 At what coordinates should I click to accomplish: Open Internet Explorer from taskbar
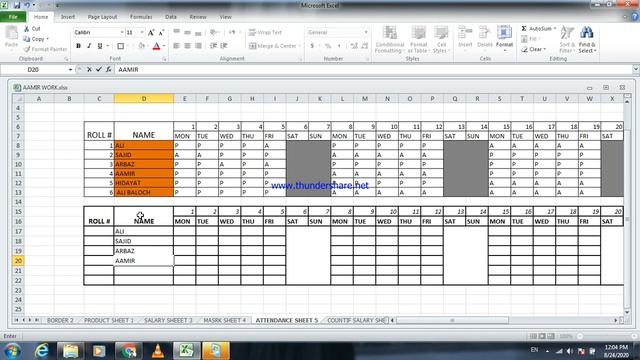[x=42, y=351]
